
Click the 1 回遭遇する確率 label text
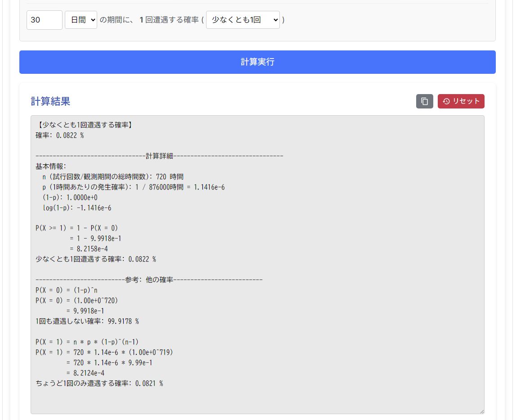pos(169,20)
